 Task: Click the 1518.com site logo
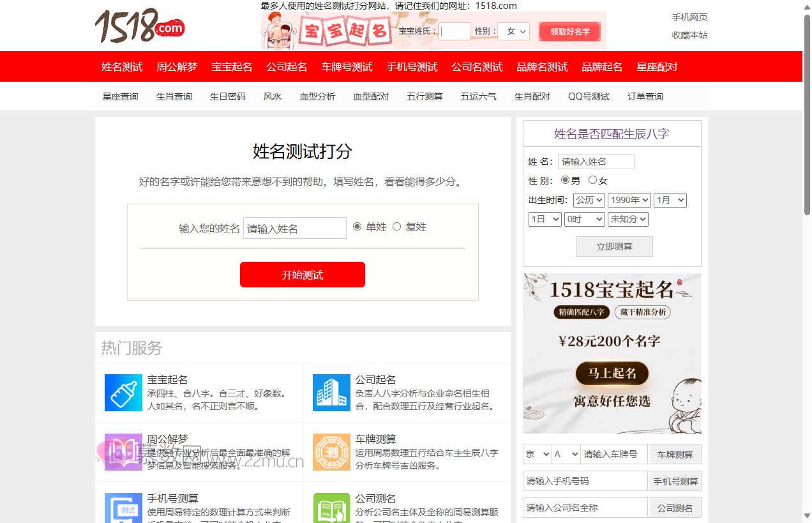pyautogui.click(x=139, y=27)
